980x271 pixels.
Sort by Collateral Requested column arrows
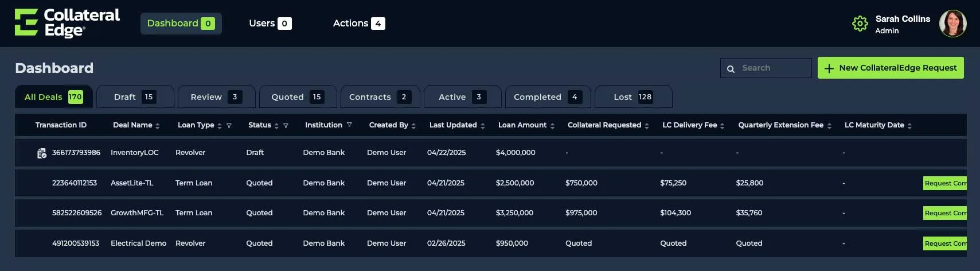[647, 126]
